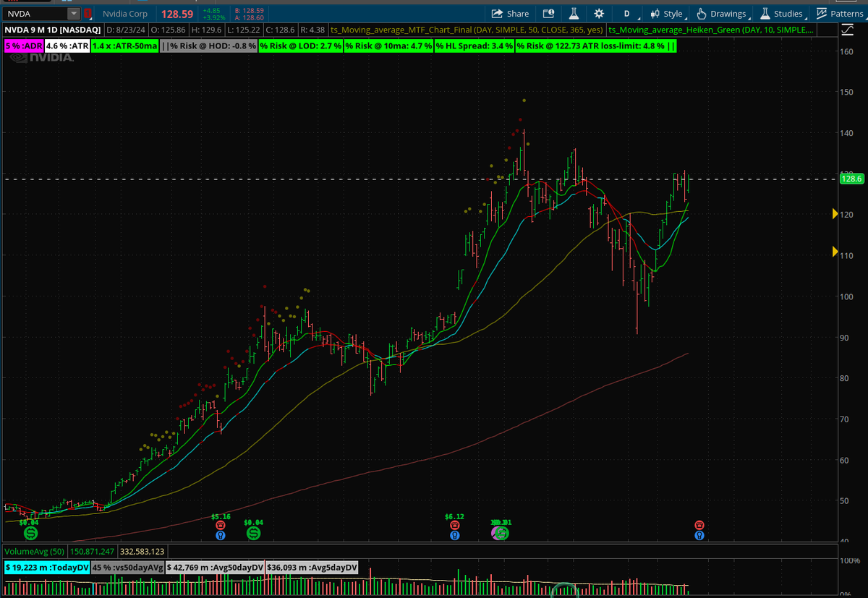Screen dimensions: 868x598
Task: Click the flask icon left of the gear
Action: [x=574, y=14]
